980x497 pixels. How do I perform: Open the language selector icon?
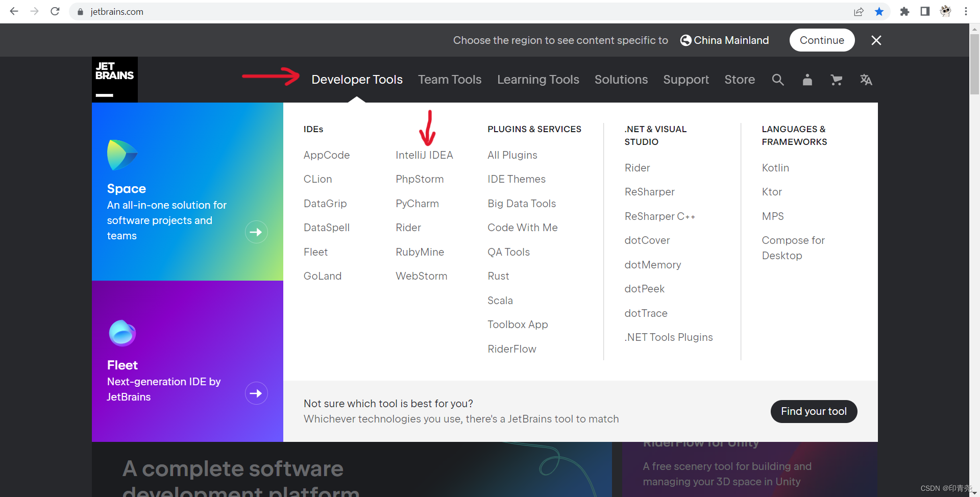click(x=866, y=80)
